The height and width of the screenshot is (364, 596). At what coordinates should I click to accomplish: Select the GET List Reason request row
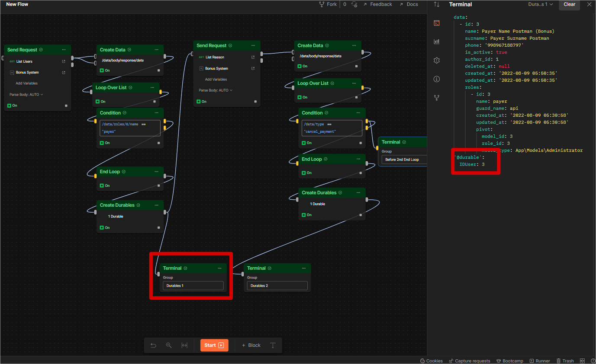[x=227, y=57]
